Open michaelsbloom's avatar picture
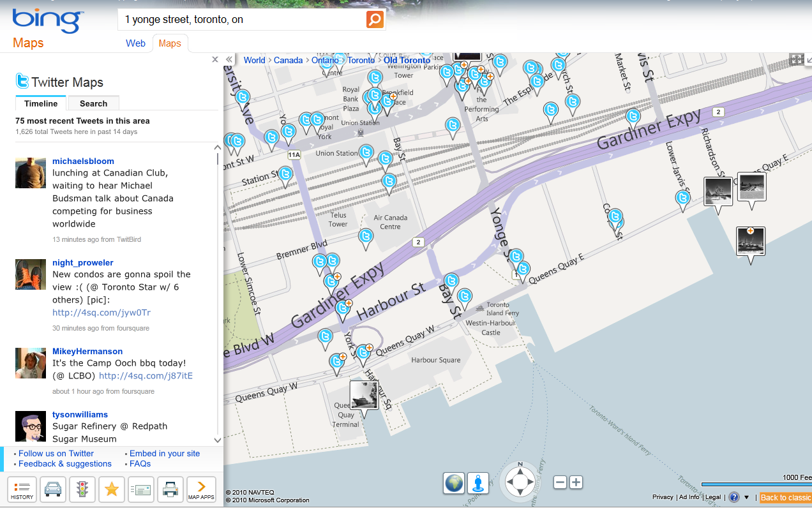812x508 pixels. 31,173
